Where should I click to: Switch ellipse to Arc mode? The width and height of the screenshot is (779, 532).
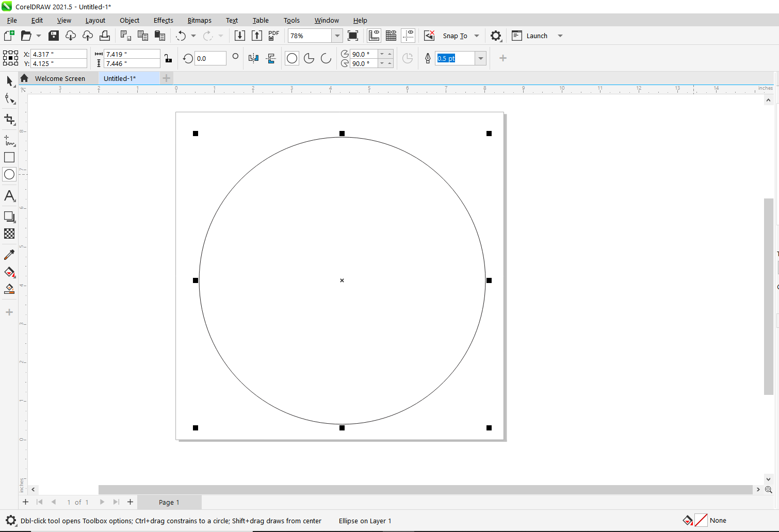click(326, 58)
